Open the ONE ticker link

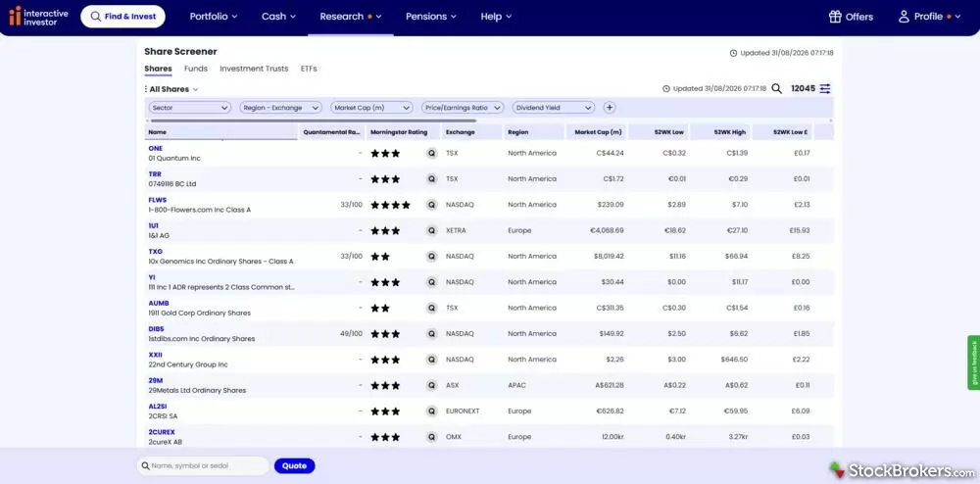155,149
